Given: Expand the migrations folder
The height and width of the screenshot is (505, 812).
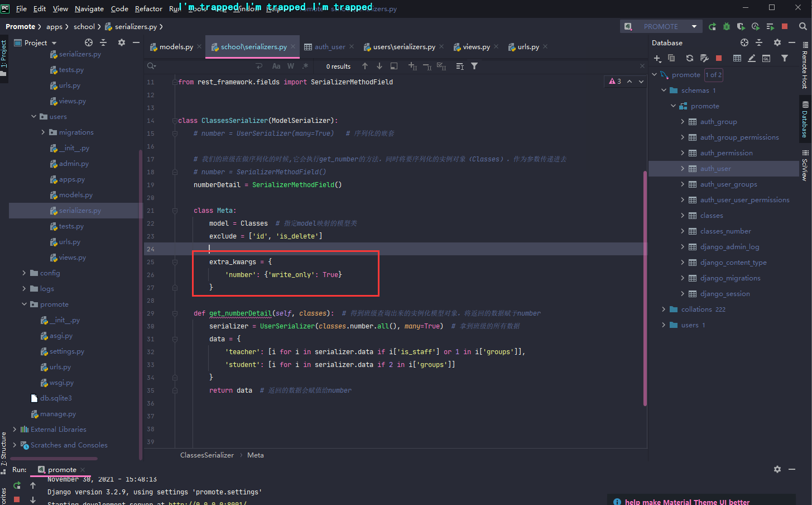Looking at the screenshot, I should click(43, 132).
